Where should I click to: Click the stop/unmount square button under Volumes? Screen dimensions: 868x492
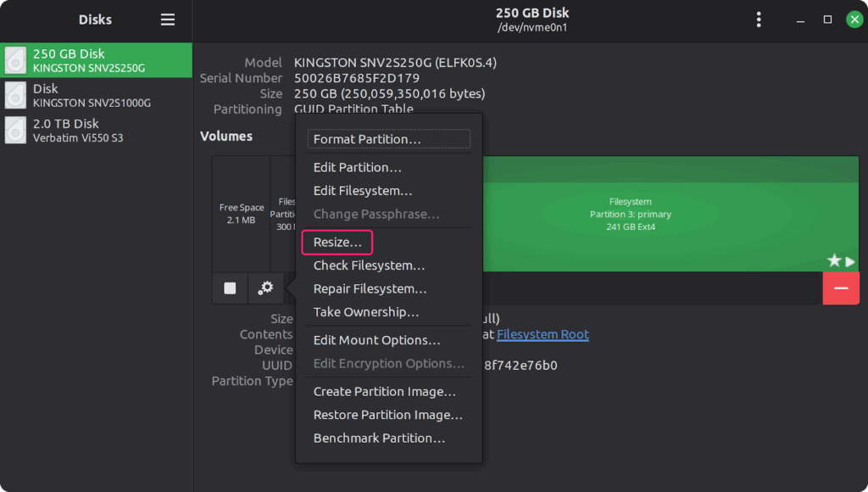pos(230,288)
